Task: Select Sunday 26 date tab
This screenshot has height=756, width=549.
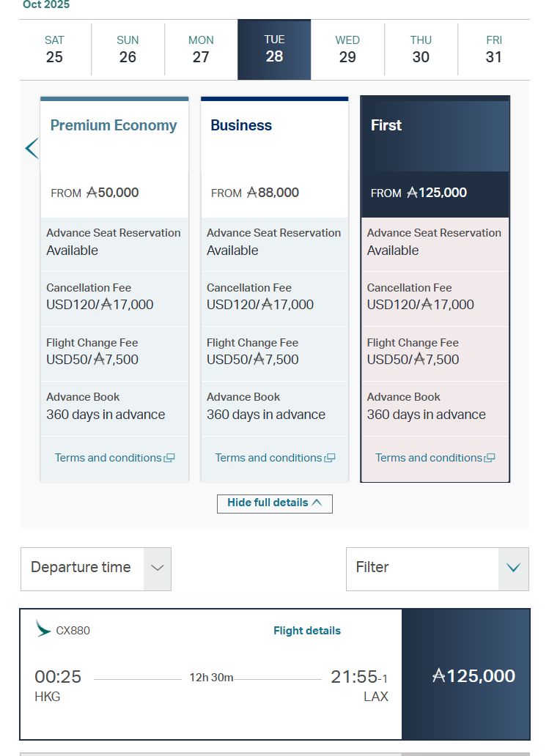Action: pyautogui.click(x=128, y=50)
